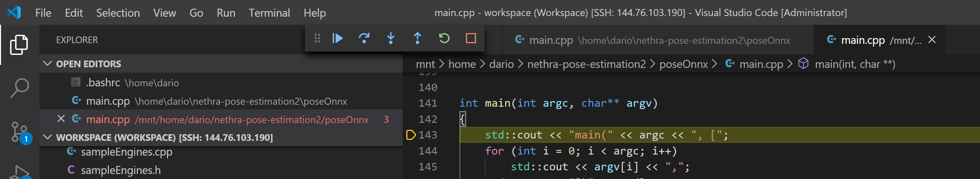980x179 pixels.
Task: Close the active main.cpp /mnt tab
Action: coord(932,39)
